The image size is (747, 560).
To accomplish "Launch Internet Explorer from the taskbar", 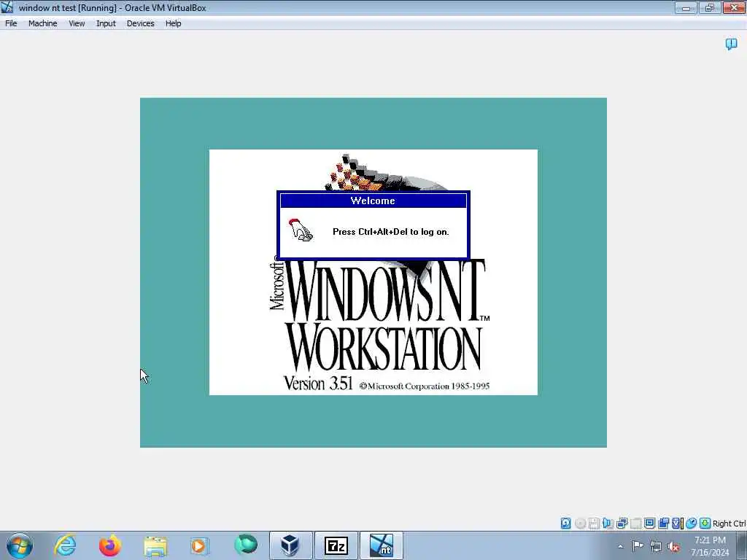I will coord(65,545).
